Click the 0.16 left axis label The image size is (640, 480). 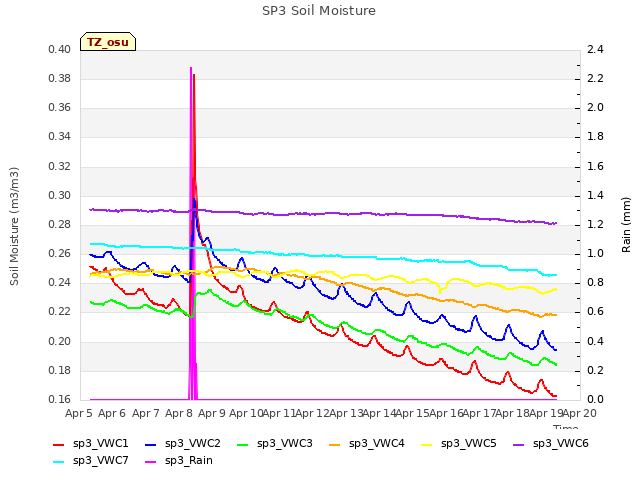click(x=60, y=399)
